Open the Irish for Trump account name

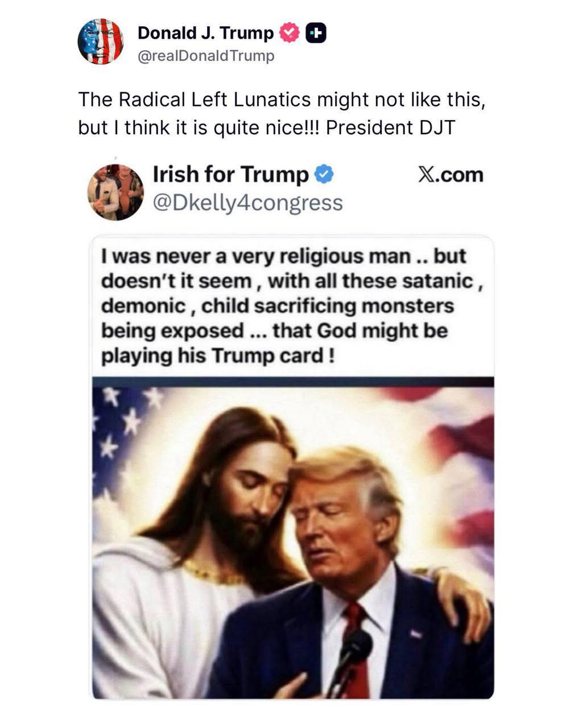230,175
